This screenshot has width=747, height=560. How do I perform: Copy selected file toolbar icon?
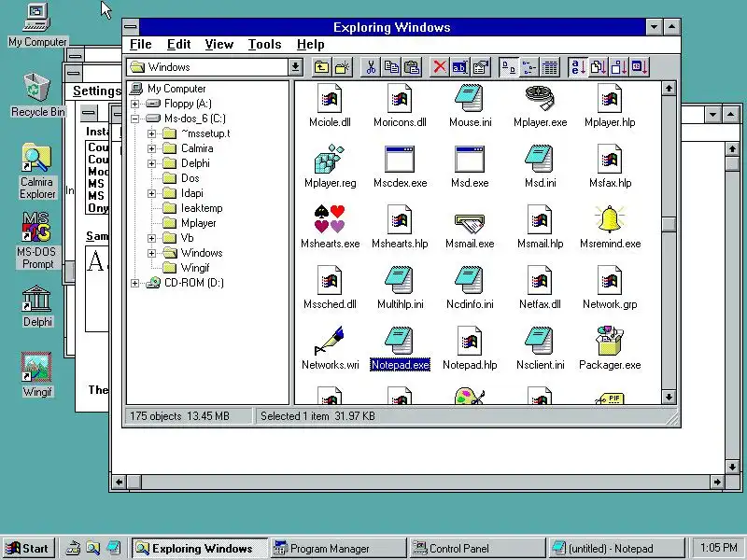(391, 67)
